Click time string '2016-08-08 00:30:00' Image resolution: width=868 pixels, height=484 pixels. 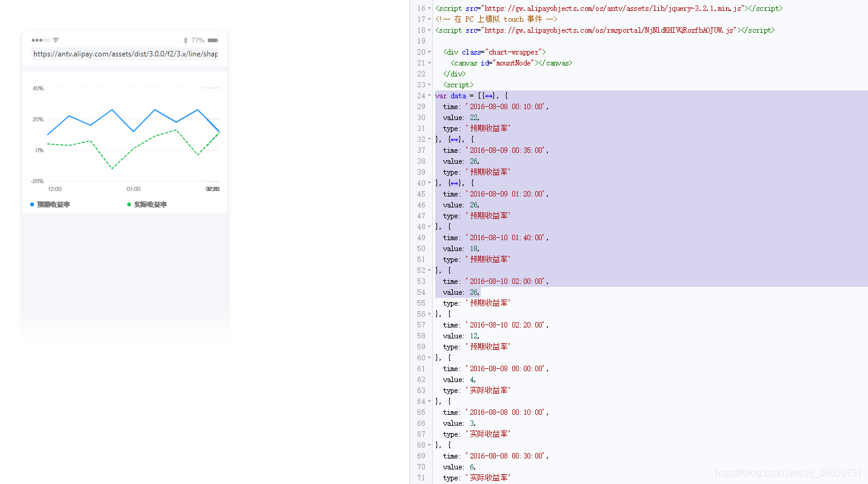(x=507, y=456)
